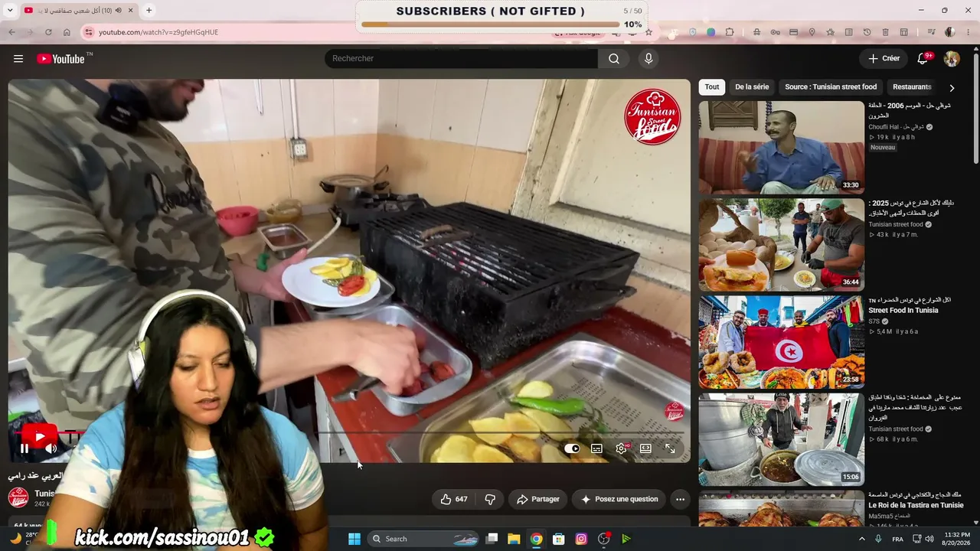Select the De la série chip

click(752, 87)
